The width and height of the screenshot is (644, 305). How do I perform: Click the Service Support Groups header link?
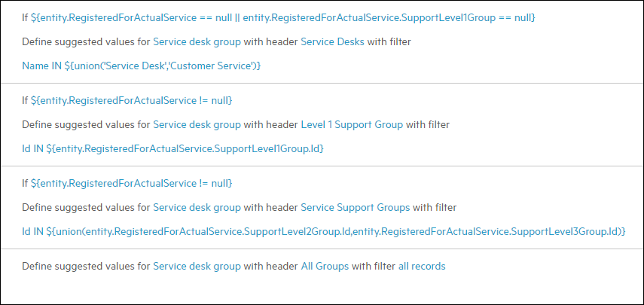coord(356,207)
